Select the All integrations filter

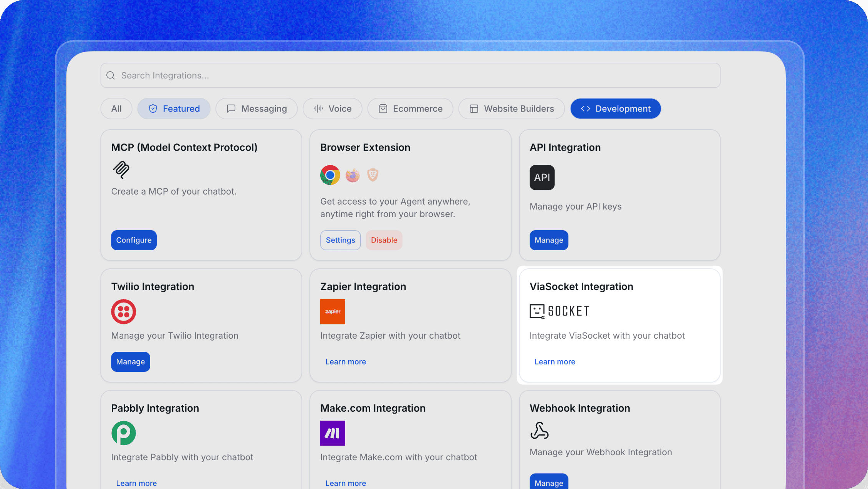point(116,108)
